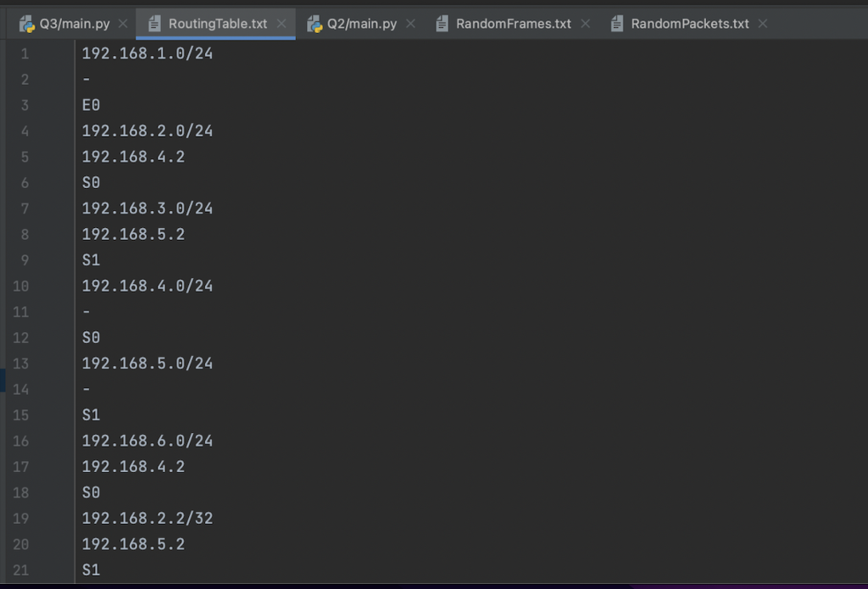
Task: Click 192.168.2.2/32 on line 19
Action: (147, 519)
